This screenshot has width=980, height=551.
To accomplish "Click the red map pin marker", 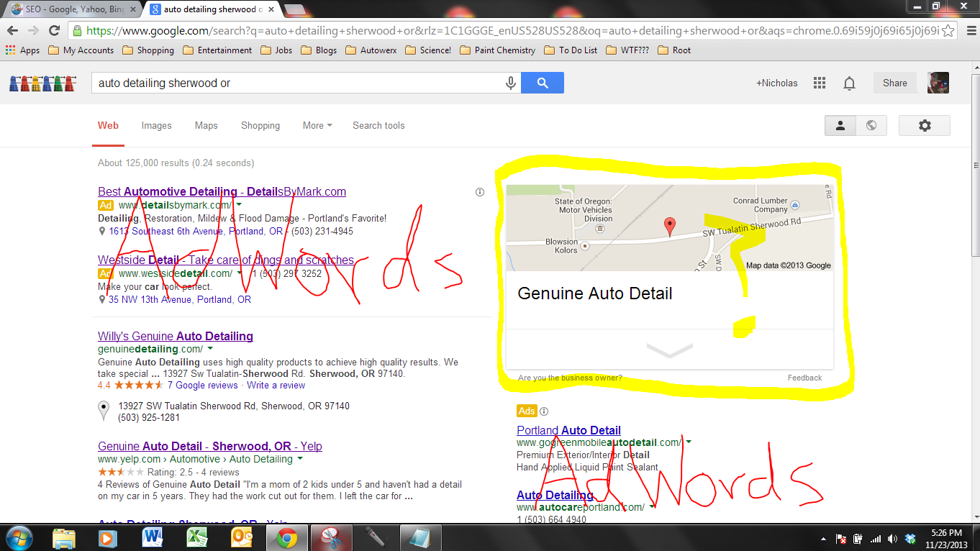I will [669, 227].
